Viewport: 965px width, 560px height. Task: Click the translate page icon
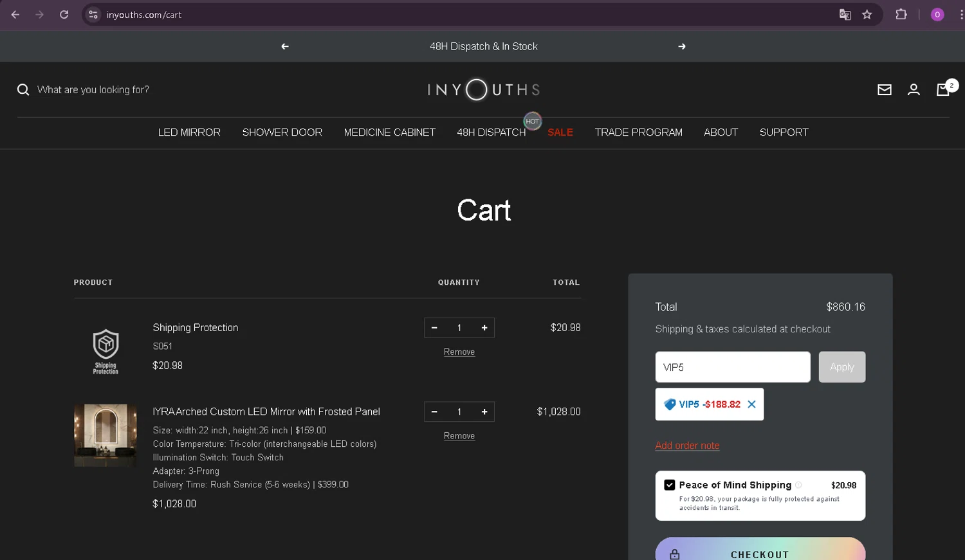845,15
